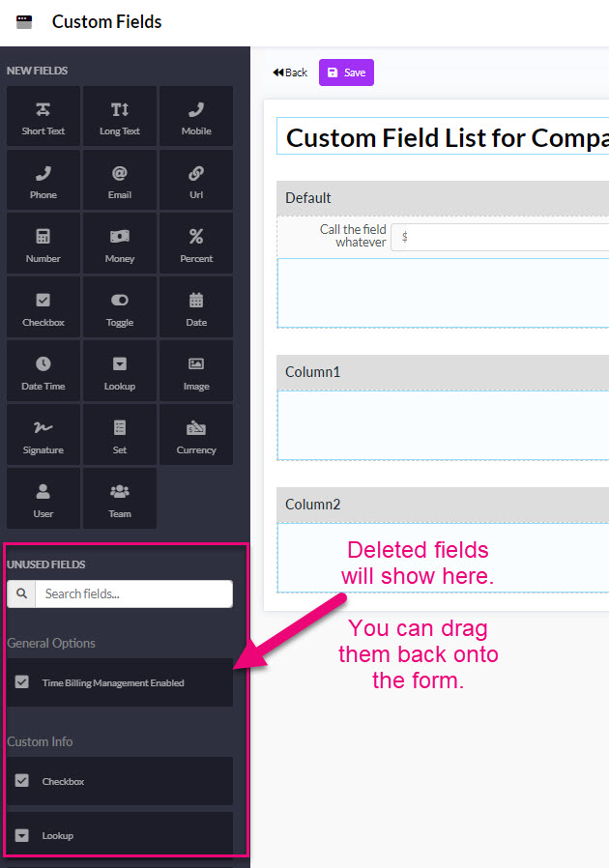Pick the Long Text field tile
The height and width of the screenshot is (868, 609).
pos(120,116)
